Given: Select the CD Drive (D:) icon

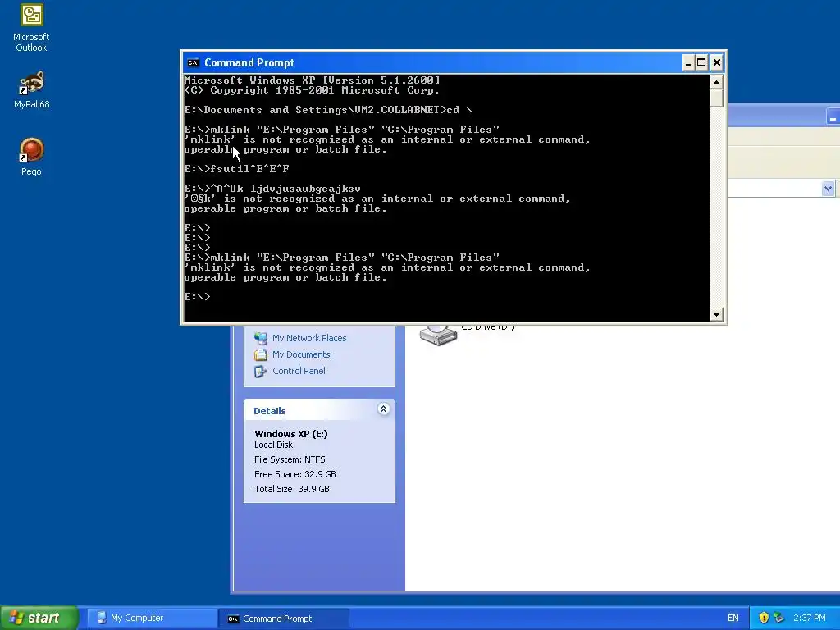Looking at the screenshot, I should 438,335.
